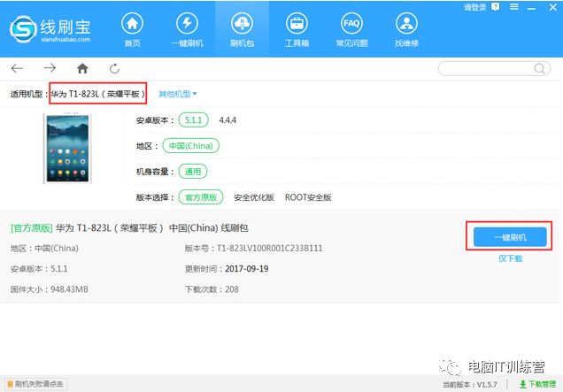Click the 线刷宝 logo

pos(50,29)
